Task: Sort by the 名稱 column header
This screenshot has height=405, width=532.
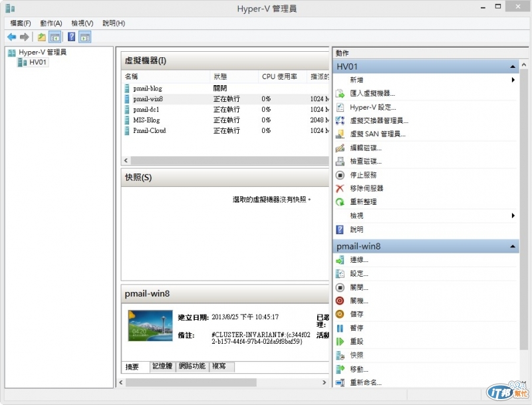Action: coord(166,76)
